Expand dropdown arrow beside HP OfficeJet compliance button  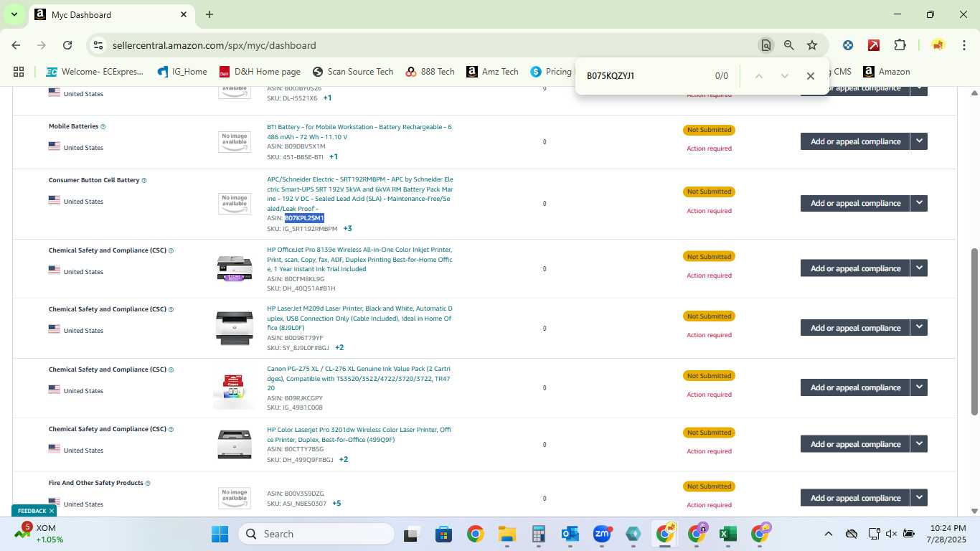tap(919, 268)
